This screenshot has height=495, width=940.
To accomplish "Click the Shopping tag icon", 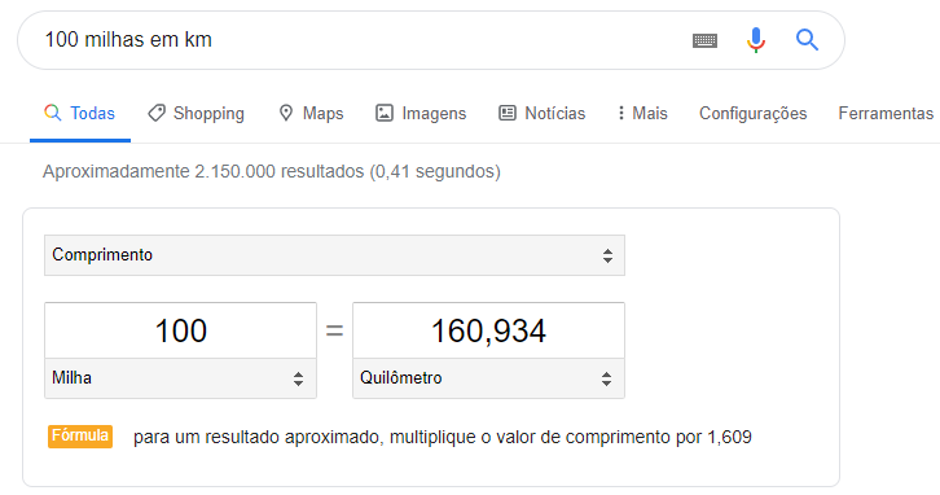I will tap(156, 113).
